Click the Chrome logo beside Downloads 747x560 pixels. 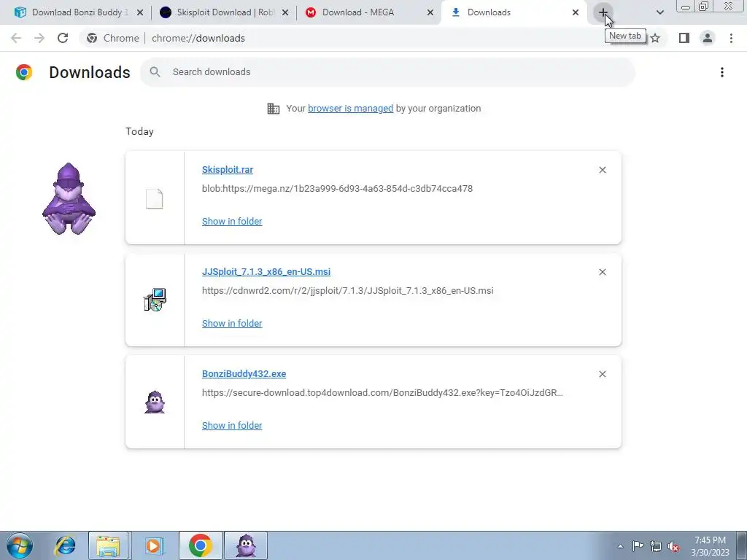point(24,72)
